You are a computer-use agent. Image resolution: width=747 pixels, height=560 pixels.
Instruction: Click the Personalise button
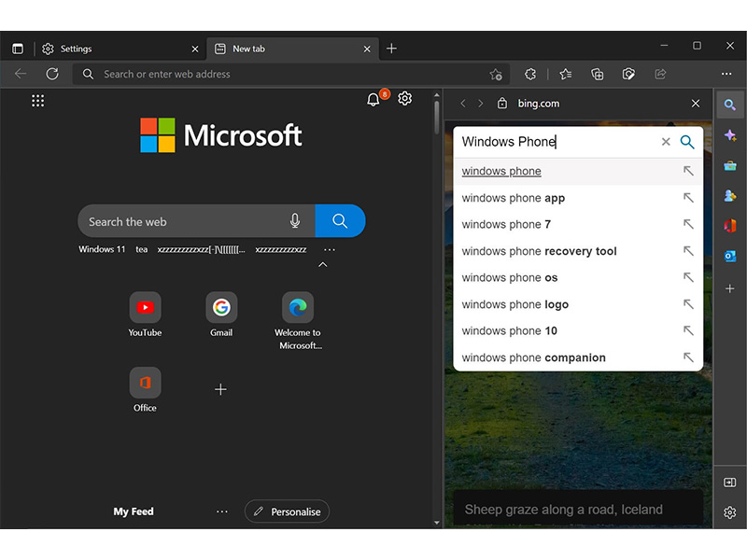[287, 511]
